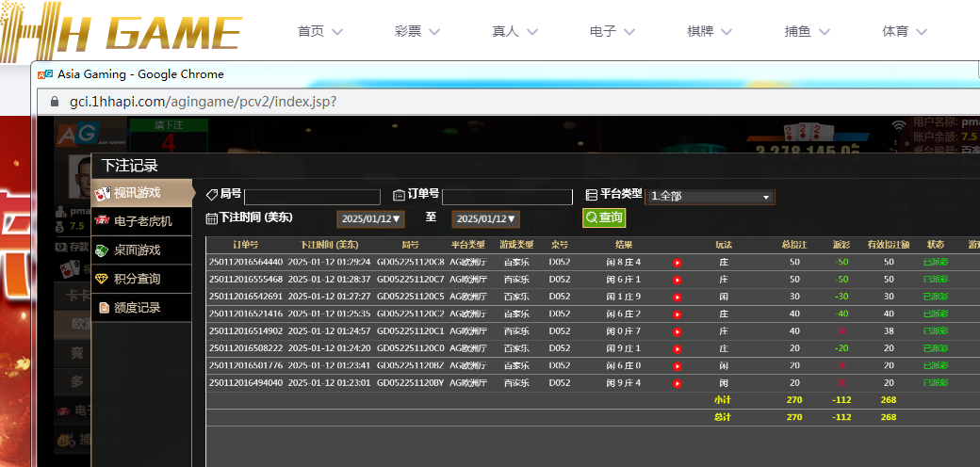This screenshot has height=467, width=980.
Task: Play the replay for round GD052251120C7
Action: [677, 280]
